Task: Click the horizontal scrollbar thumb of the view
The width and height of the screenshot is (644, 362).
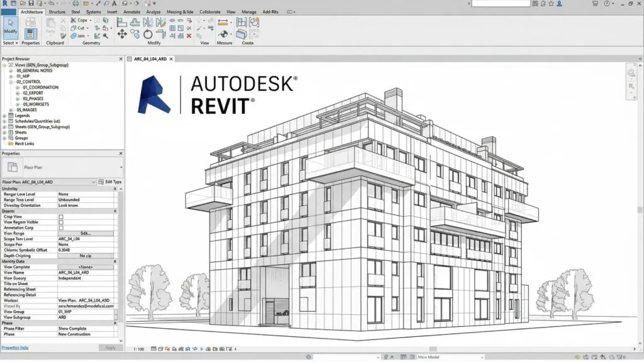Action: [x=433, y=349]
